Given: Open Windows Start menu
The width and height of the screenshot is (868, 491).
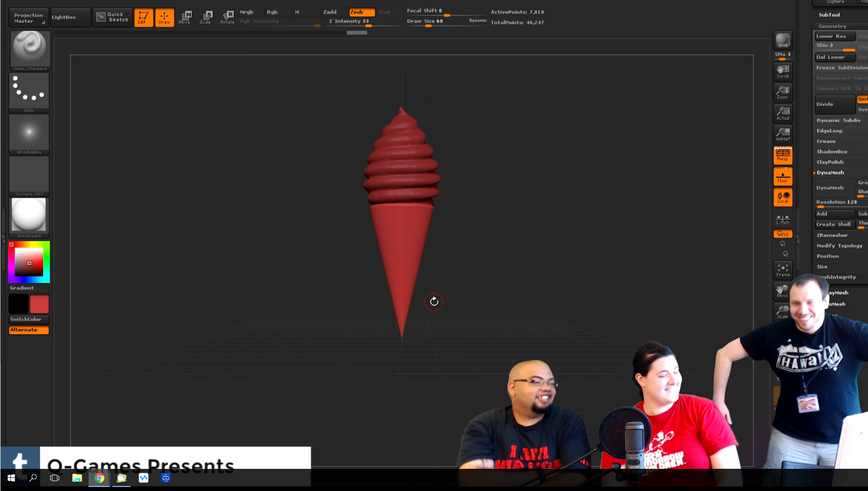Looking at the screenshot, I should tap(11, 478).
